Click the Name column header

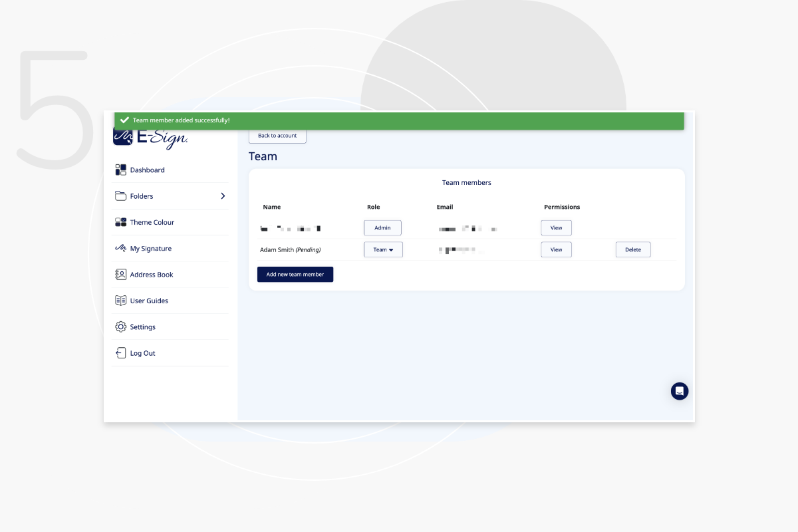tap(272, 207)
